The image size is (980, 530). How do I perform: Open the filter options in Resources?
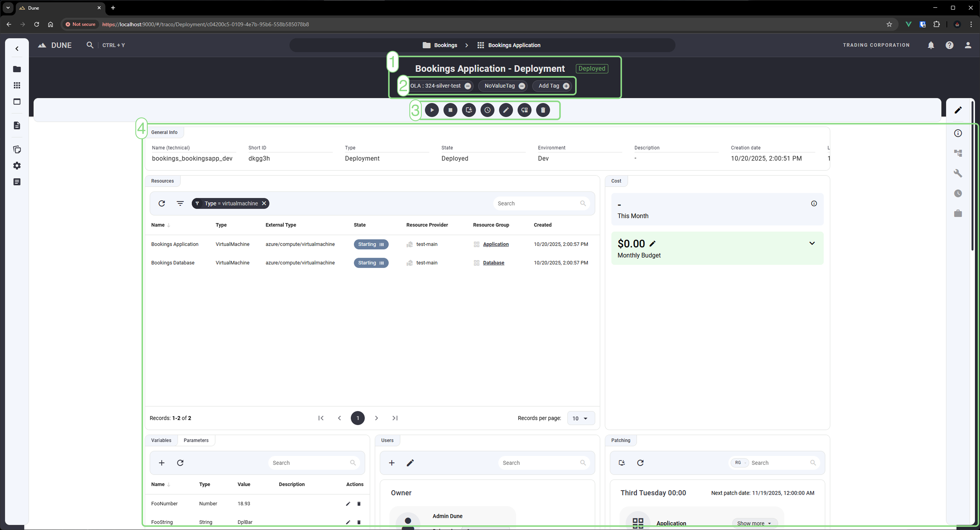[x=180, y=204]
